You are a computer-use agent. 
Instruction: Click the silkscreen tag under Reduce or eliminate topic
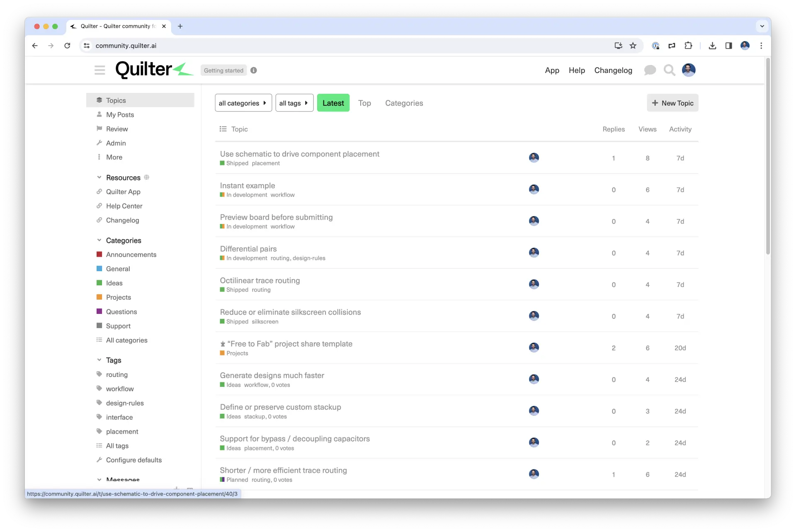[x=265, y=321]
